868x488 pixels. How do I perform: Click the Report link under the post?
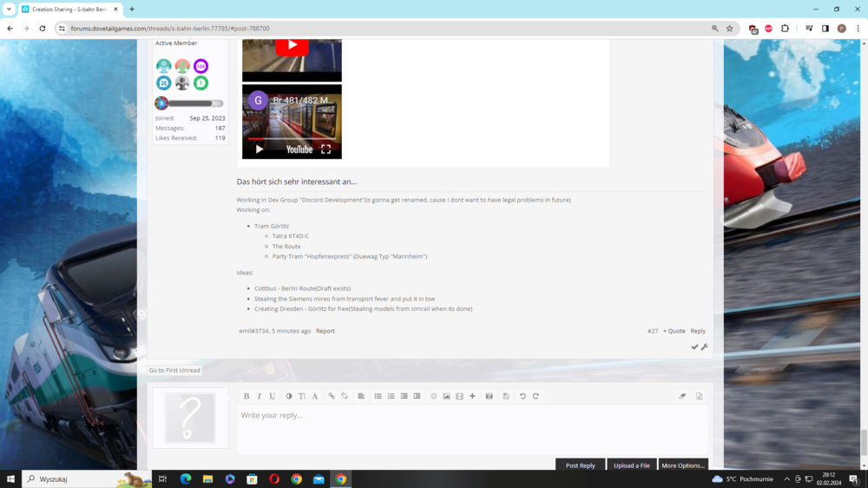[x=325, y=331]
